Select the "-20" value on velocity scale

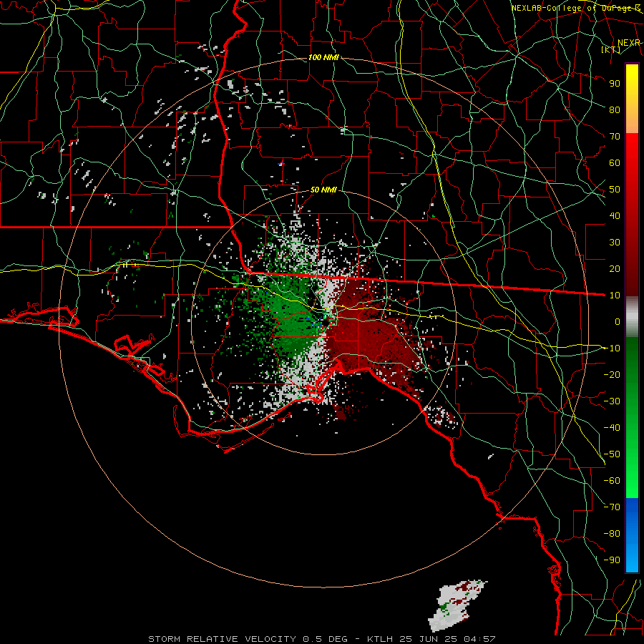(612, 374)
